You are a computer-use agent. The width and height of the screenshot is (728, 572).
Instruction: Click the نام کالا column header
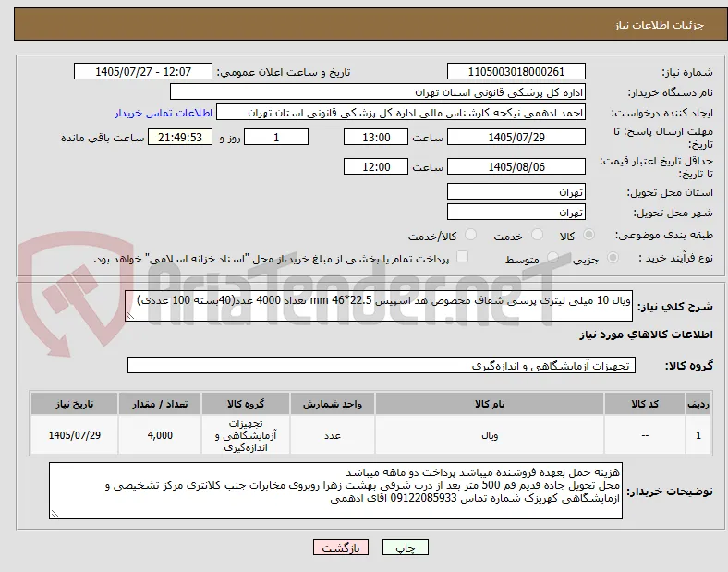coord(490,404)
